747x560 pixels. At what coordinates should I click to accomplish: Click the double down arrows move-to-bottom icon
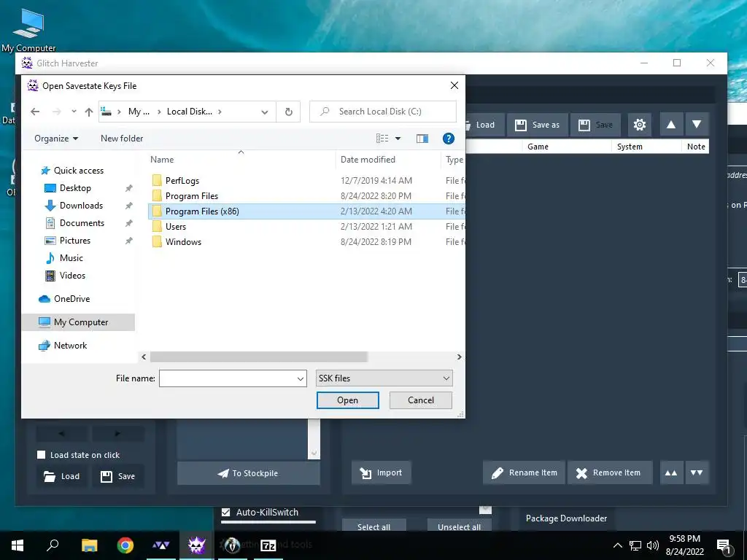(x=697, y=472)
